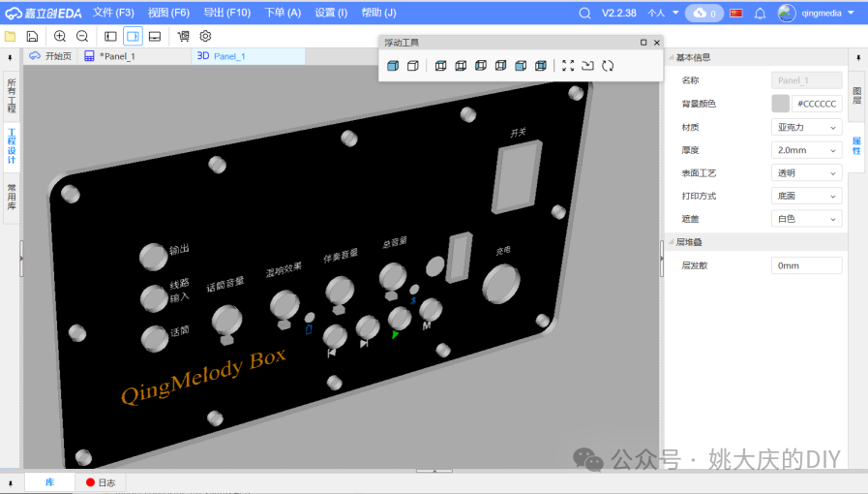The width and height of the screenshot is (868, 494).
Task: Open the 表面工艺 透明 dropdown
Action: [x=807, y=172]
